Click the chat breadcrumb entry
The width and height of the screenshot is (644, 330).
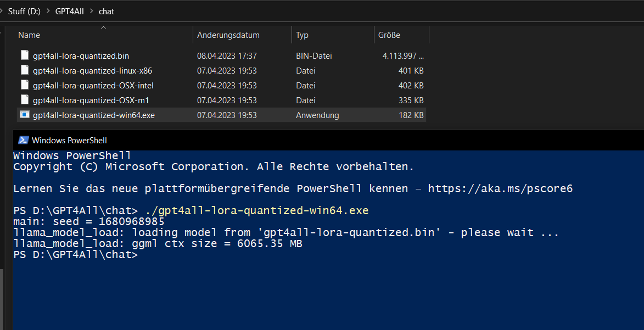coord(106,11)
